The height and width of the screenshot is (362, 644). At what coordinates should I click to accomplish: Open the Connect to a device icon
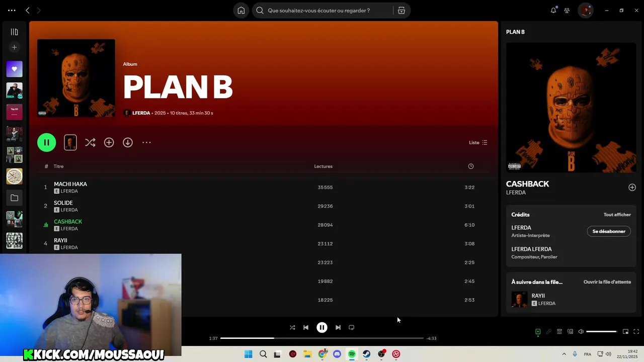pyautogui.click(x=570, y=332)
